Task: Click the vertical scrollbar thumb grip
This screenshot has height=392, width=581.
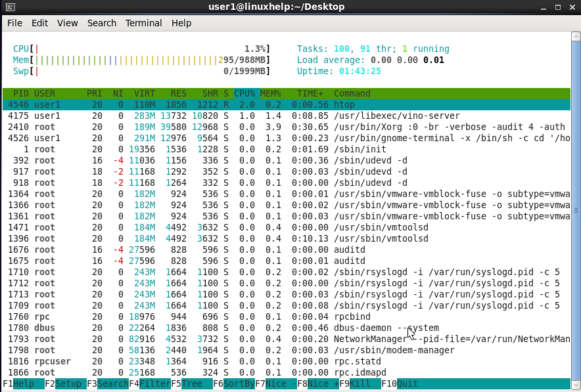Action: (x=576, y=211)
